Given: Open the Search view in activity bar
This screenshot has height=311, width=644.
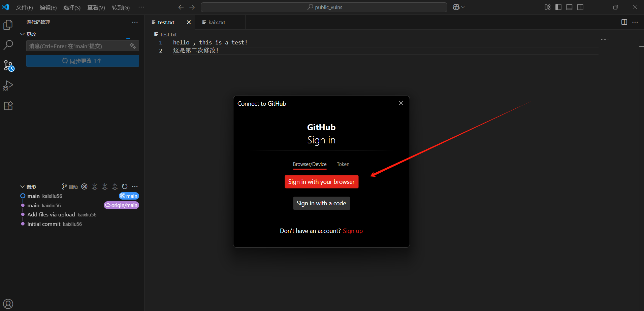Looking at the screenshot, I should (x=8, y=45).
